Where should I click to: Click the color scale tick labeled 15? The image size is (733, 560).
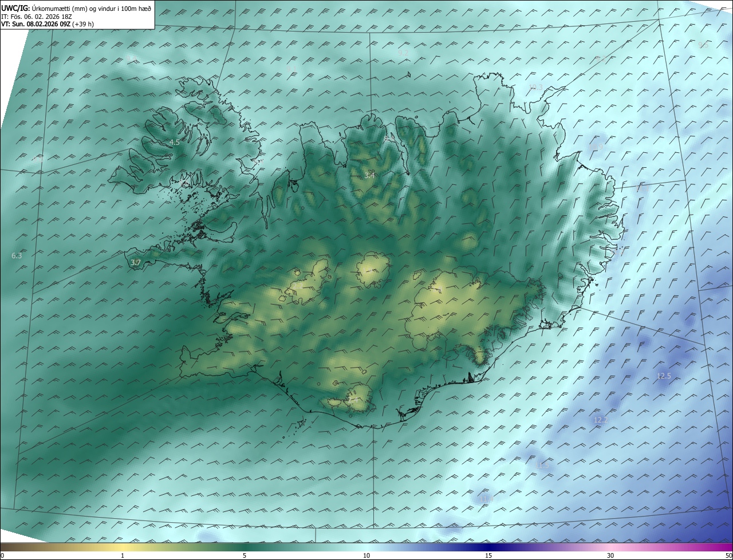point(488,555)
